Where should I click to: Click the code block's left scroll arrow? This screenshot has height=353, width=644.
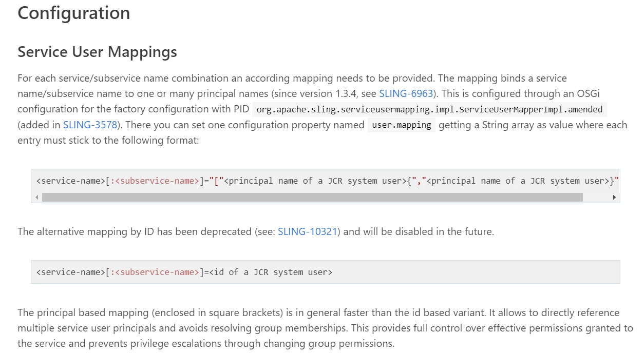(x=36, y=197)
